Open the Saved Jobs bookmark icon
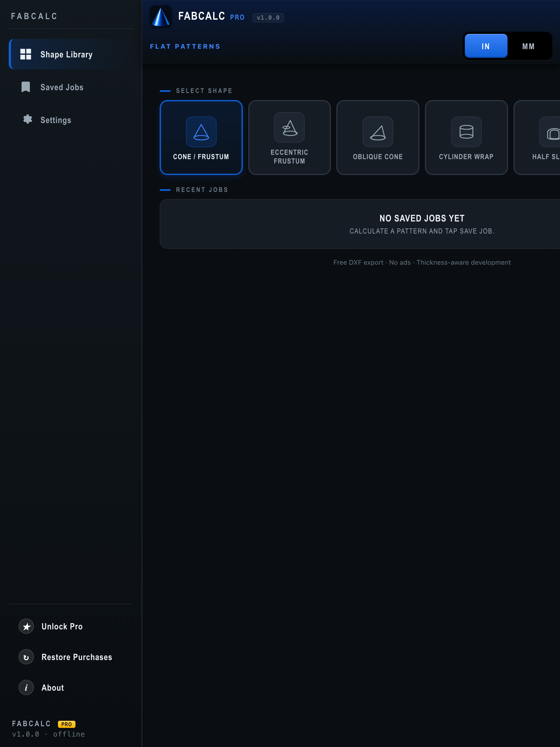This screenshot has width=560, height=747. tap(26, 87)
